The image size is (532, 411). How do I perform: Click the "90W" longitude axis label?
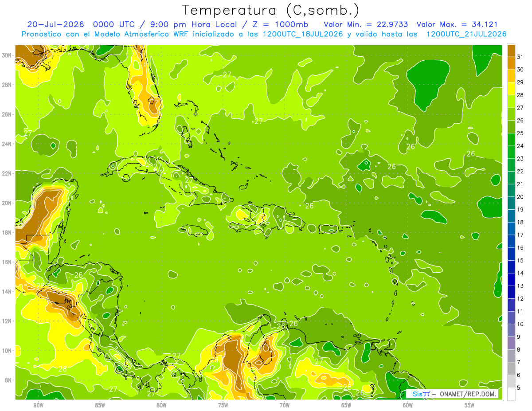coord(38,405)
